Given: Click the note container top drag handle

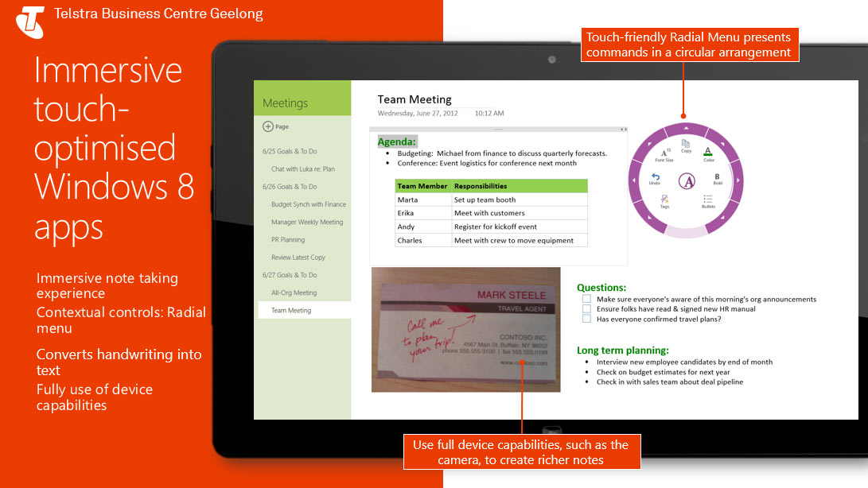Looking at the screenshot, I should coord(498,130).
